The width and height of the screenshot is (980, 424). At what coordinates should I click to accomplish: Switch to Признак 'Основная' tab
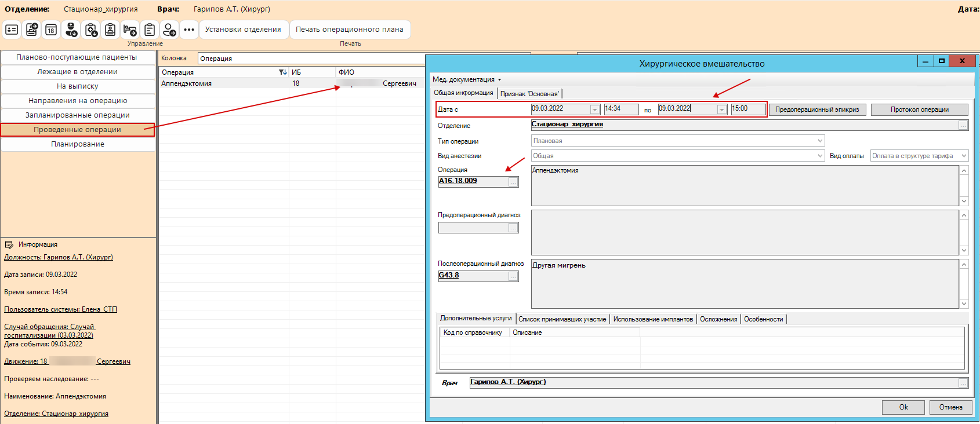(529, 94)
